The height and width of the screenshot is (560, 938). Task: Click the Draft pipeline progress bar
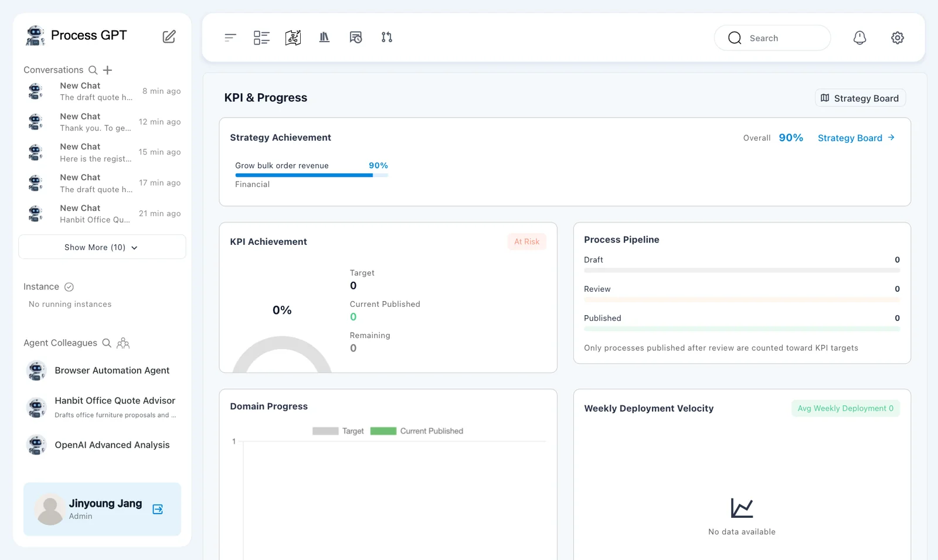[x=742, y=271]
